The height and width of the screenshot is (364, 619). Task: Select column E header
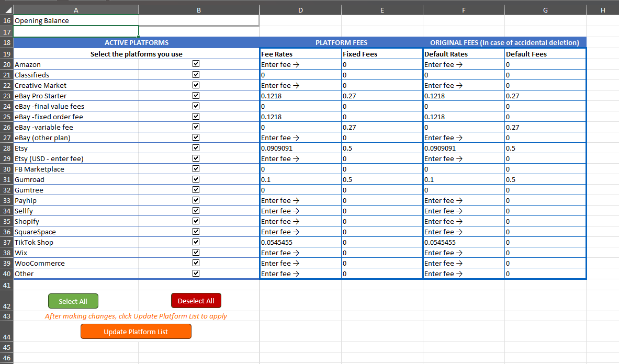(x=382, y=10)
